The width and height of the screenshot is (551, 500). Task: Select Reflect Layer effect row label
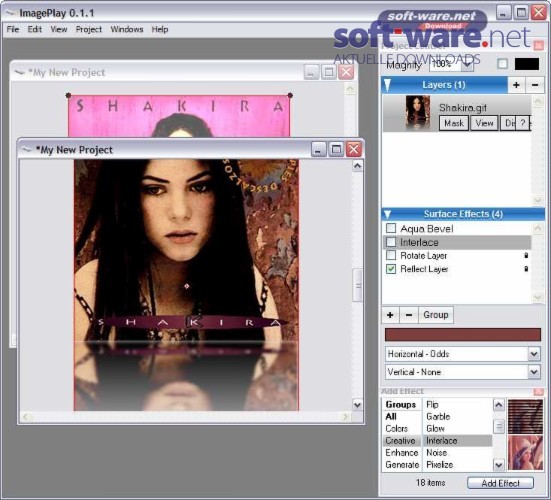[x=424, y=269]
